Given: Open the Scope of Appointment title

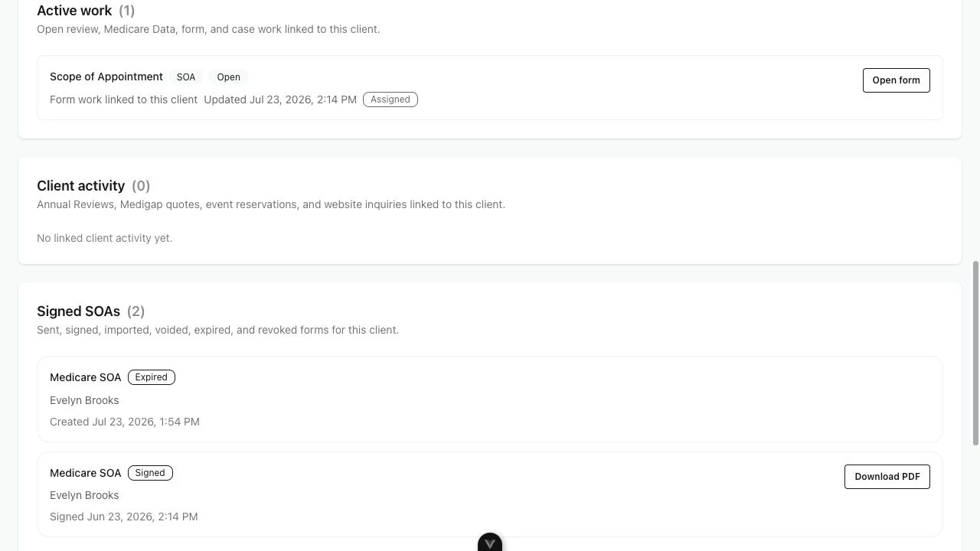Looking at the screenshot, I should pyautogui.click(x=106, y=77).
